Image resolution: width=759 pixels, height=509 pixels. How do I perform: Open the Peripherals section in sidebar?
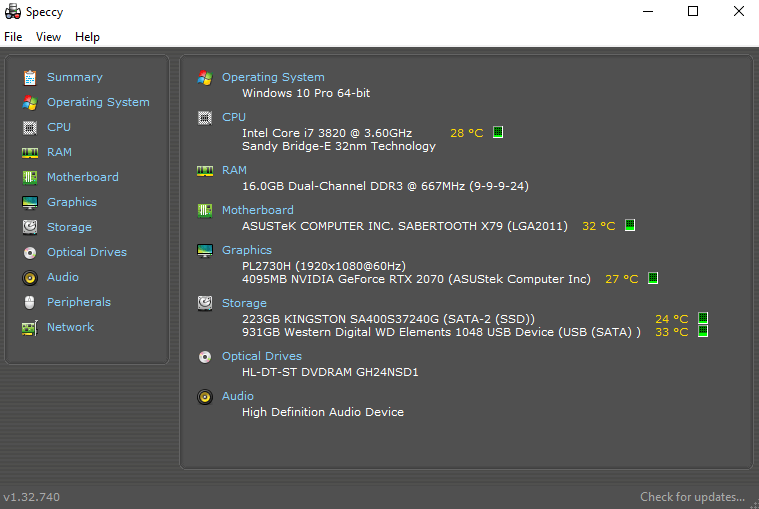click(x=79, y=302)
